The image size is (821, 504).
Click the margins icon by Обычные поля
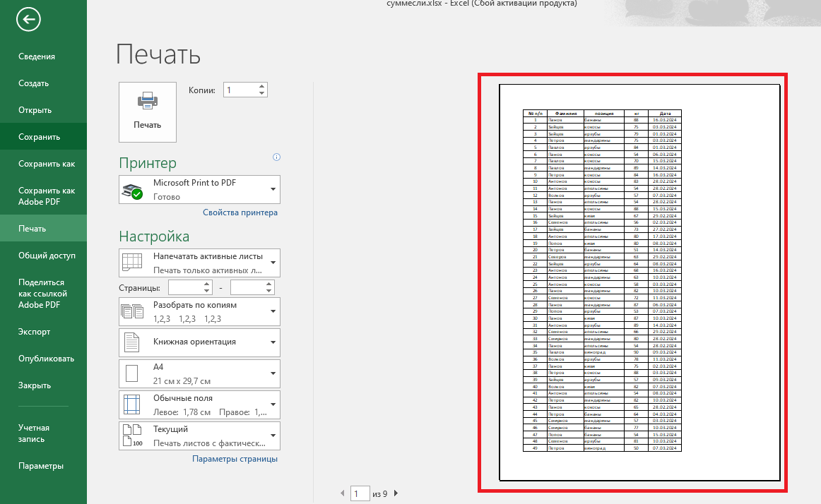coord(132,404)
